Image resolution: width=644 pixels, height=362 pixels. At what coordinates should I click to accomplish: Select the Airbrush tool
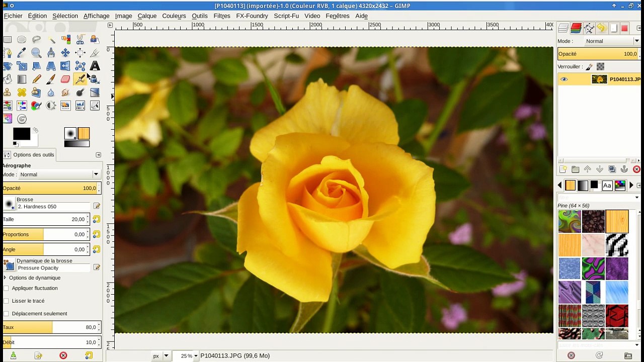80,79
